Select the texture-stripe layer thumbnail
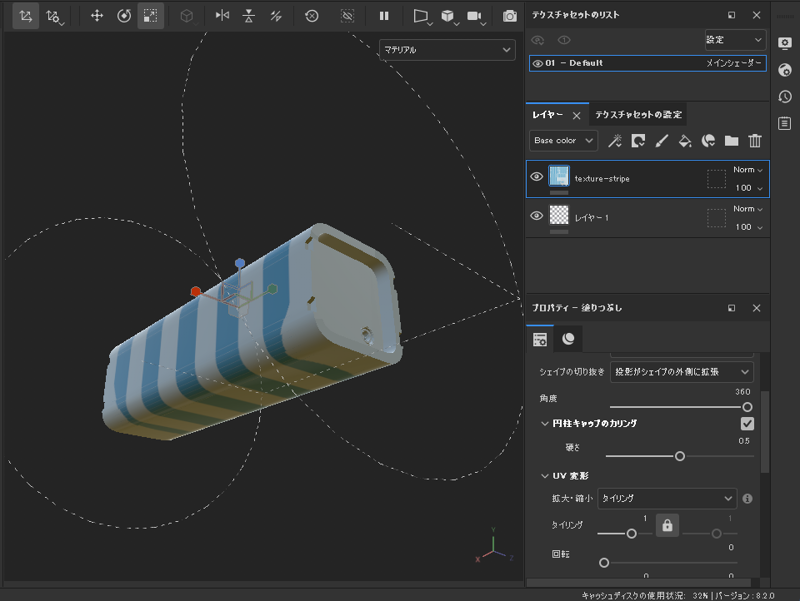 point(559,176)
